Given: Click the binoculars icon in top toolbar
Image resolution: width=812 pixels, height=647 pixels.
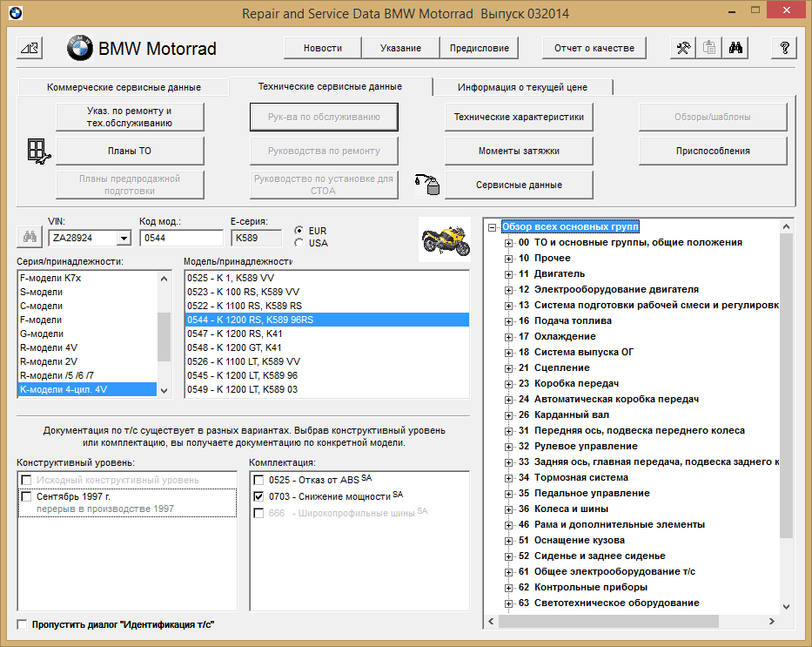Looking at the screenshot, I should tap(735, 49).
